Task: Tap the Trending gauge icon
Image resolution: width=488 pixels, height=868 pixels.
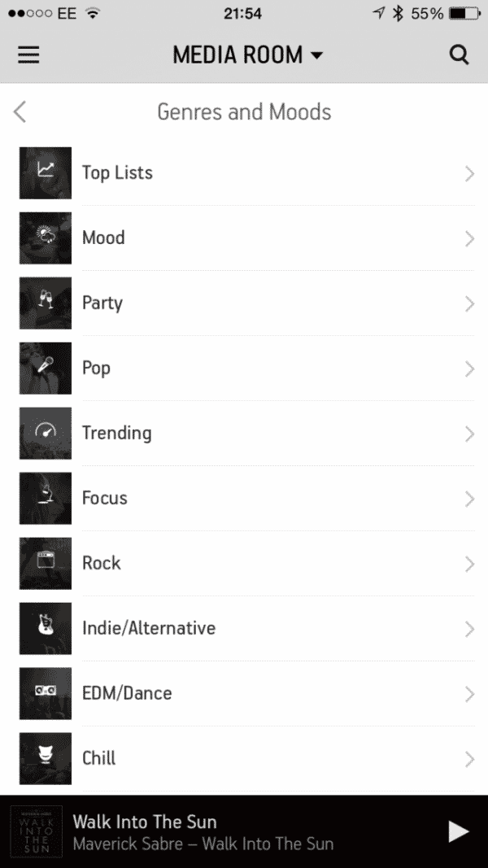Action: click(45, 433)
